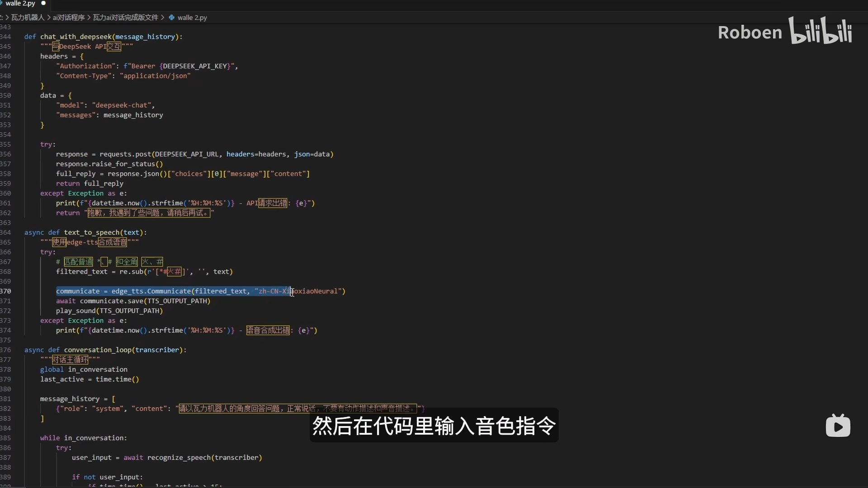Click the Python file icon in breadcrumbs
The height and width of the screenshot is (488, 868).
coord(172,18)
